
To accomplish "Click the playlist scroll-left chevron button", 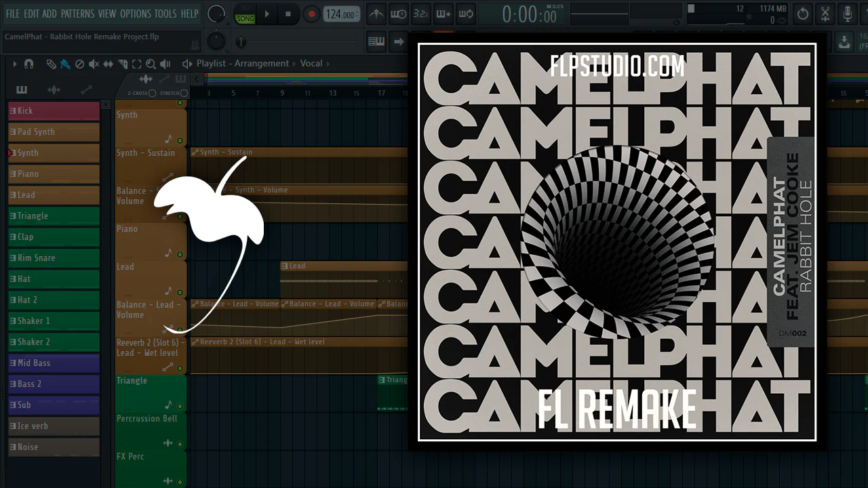I will 197,79.
